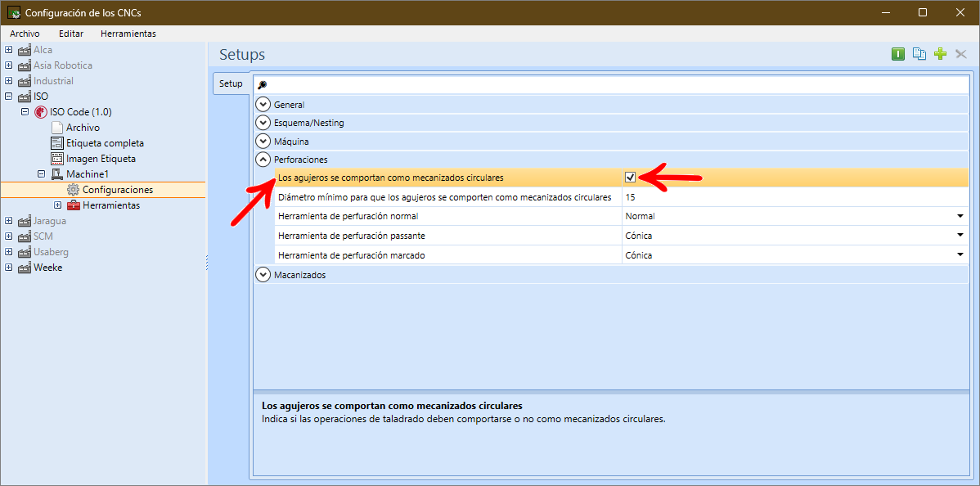Expand the Usaberg tree node
980x486 pixels.
click(9, 252)
